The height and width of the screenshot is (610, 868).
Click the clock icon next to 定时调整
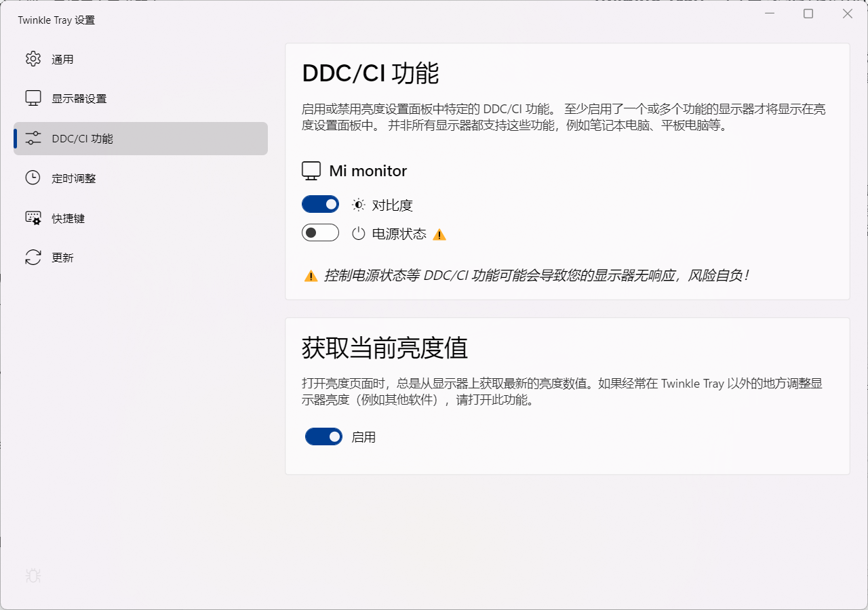[x=33, y=178]
